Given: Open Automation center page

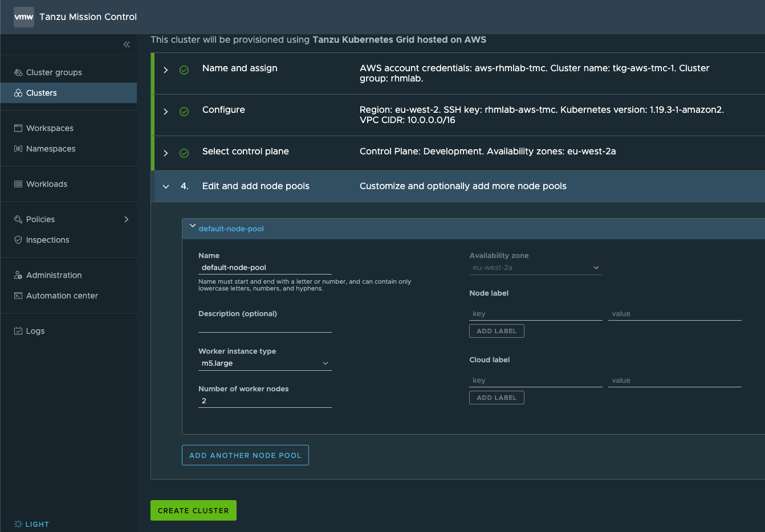Looking at the screenshot, I should tap(62, 296).
